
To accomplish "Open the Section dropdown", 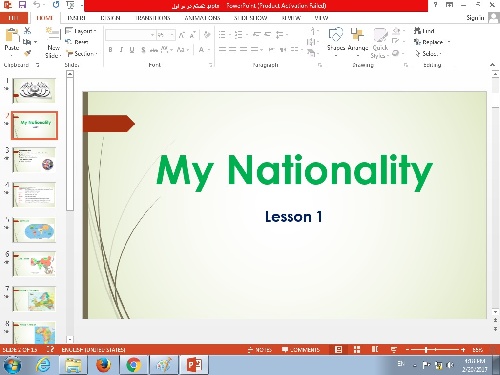I will [x=82, y=53].
